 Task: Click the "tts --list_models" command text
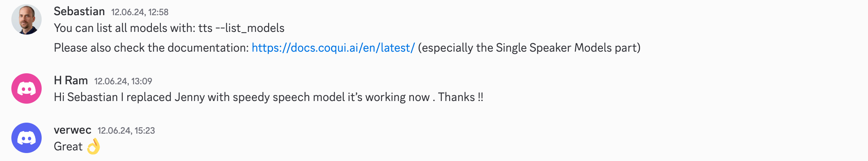click(x=241, y=28)
